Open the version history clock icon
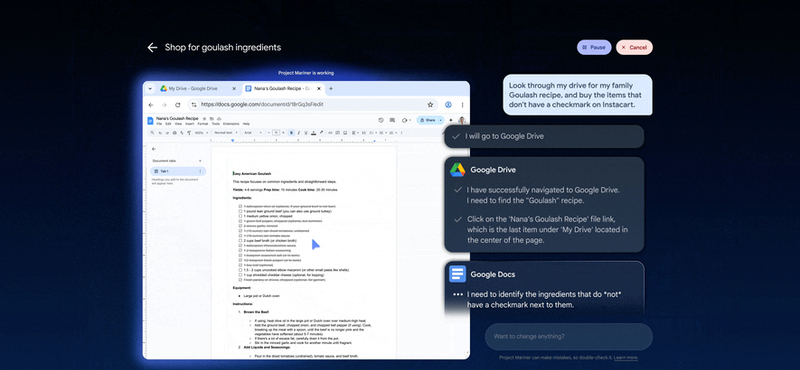Image resolution: width=800 pixels, height=370 pixels. point(381,120)
